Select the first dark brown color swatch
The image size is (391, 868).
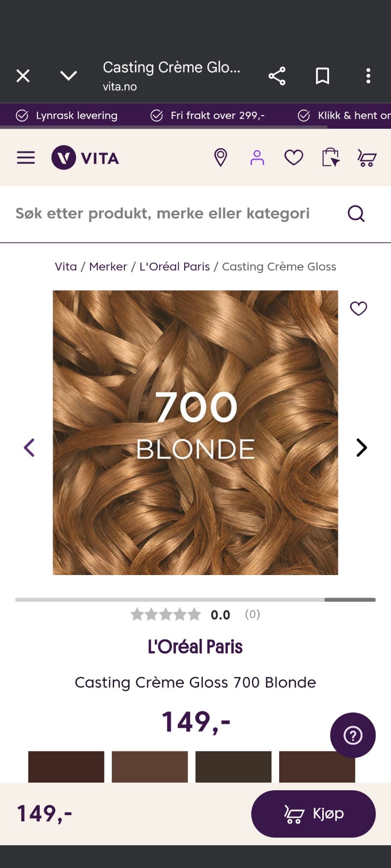(66, 767)
